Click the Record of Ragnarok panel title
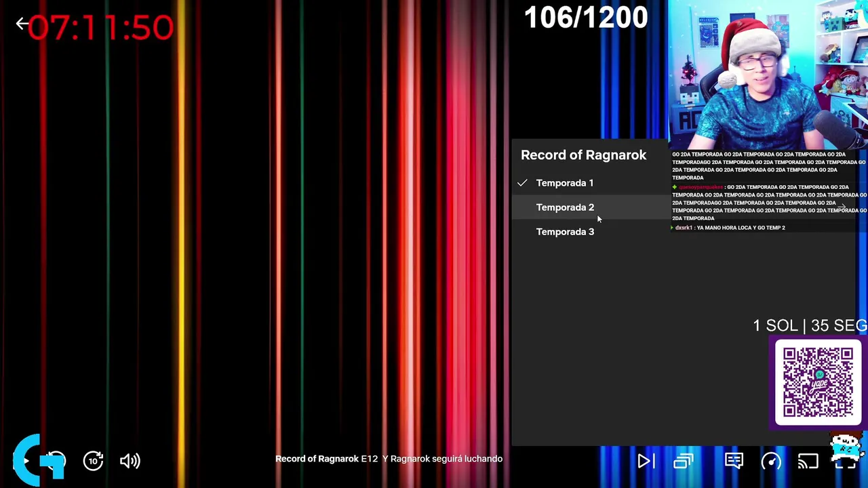 [583, 155]
